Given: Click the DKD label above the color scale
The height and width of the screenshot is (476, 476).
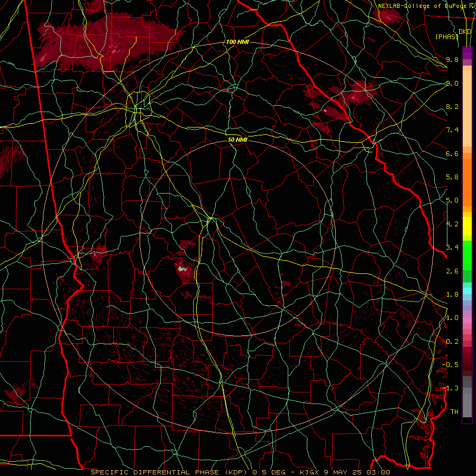Looking at the screenshot, I should pos(465,32).
